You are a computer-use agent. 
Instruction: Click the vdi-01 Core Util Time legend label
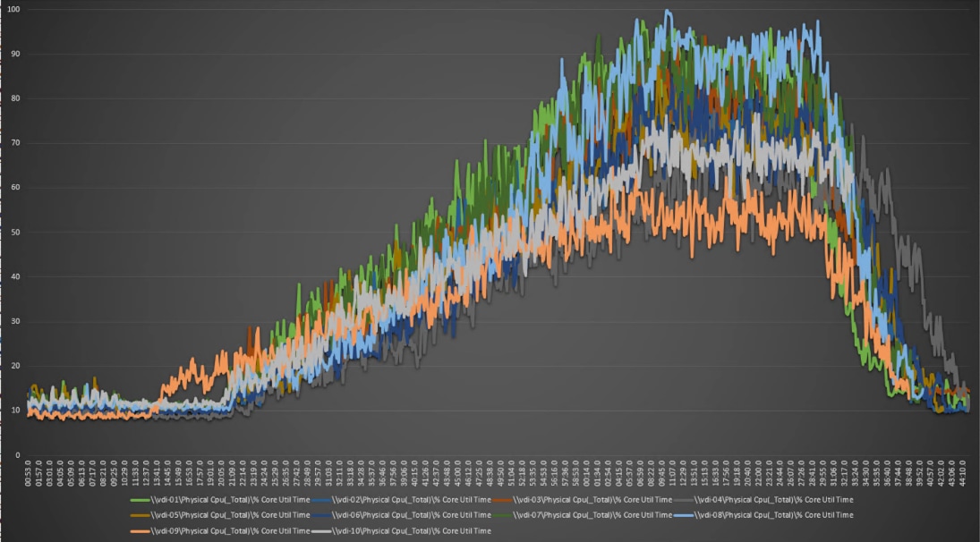click(x=230, y=500)
